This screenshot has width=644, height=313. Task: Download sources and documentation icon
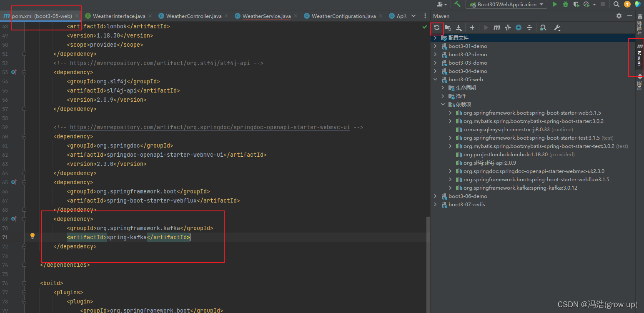point(459,28)
